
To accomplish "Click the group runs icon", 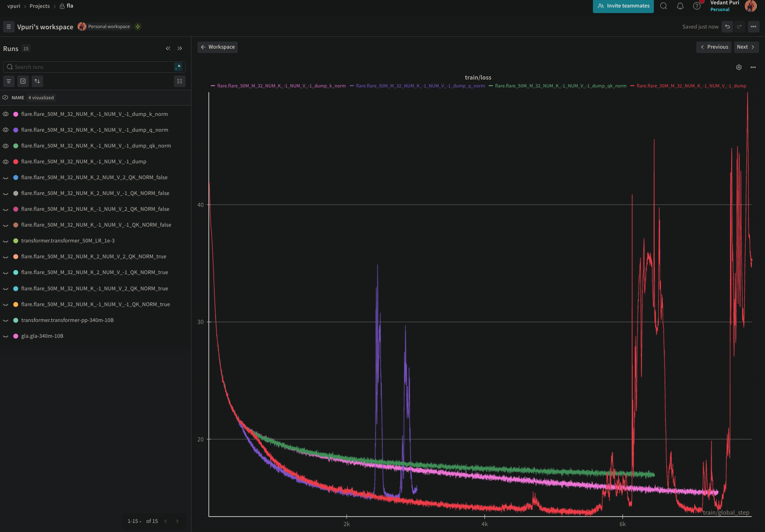I will pos(23,81).
